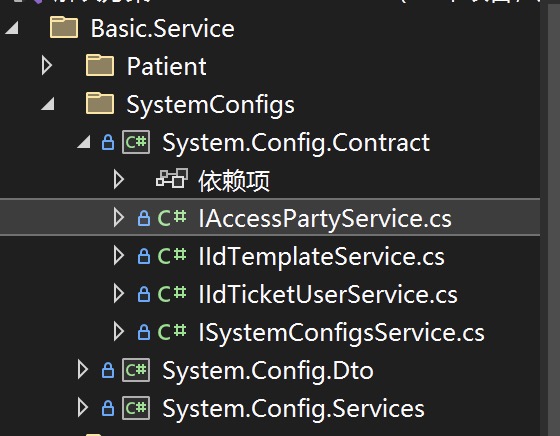The image size is (560, 436).
Task: Click the System.Config.Contract C# project icon
Action: pyautogui.click(x=136, y=142)
